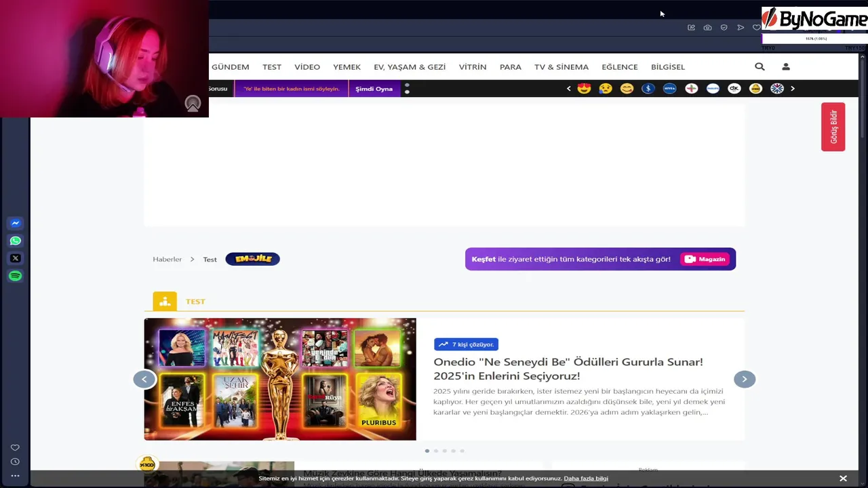Click the TEST section heading label

[195, 302]
